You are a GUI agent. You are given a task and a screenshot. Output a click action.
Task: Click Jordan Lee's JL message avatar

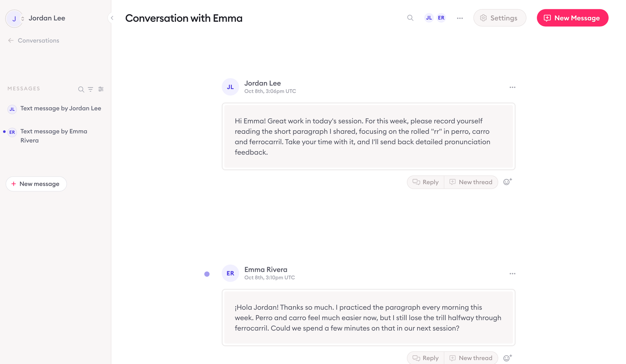tap(230, 87)
